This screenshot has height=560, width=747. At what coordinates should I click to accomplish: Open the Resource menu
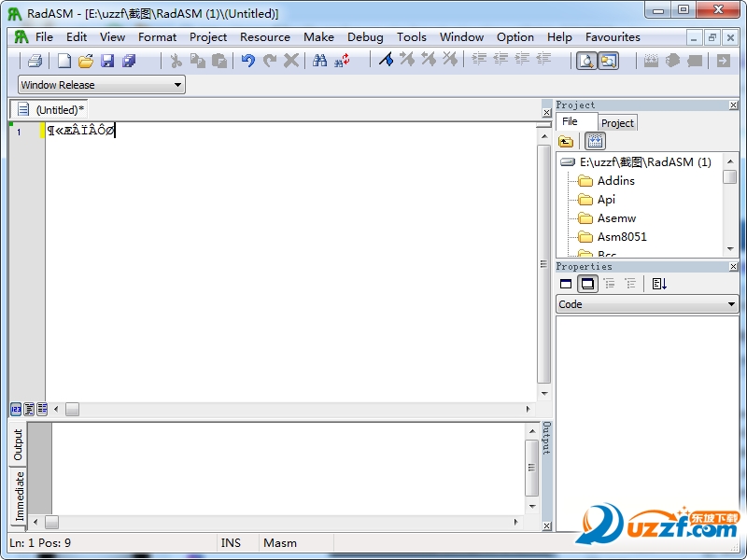pyautogui.click(x=265, y=37)
